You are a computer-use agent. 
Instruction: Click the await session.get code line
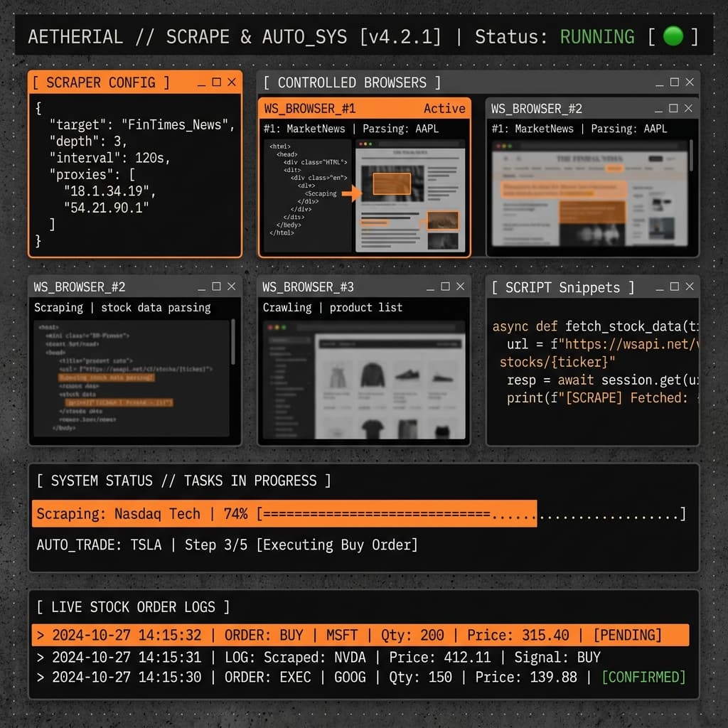[602, 380]
